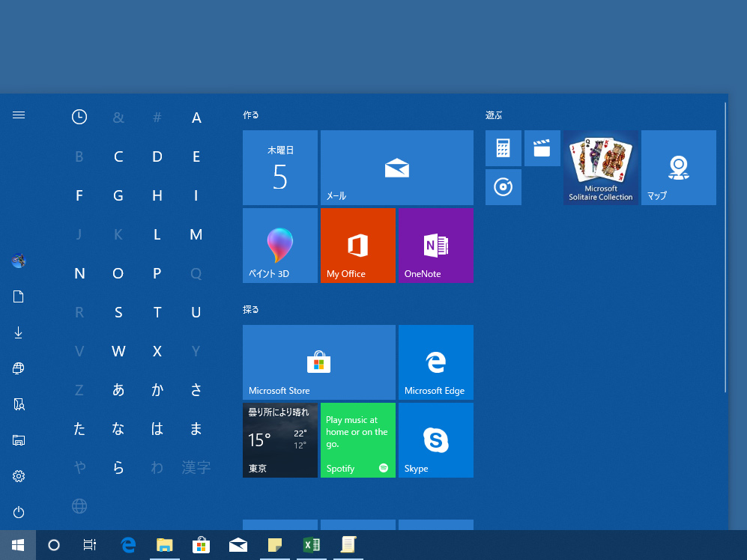Launch the Skype tile
This screenshot has width=747, height=560.
point(435,440)
